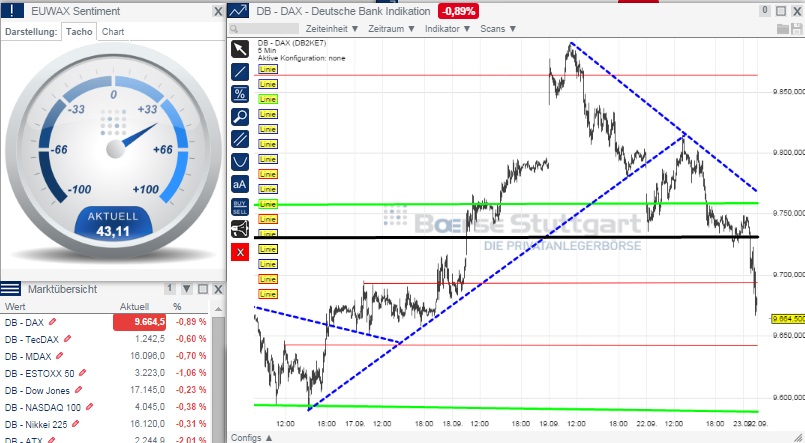Image resolution: width=805 pixels, height=443 pixels.
Task: Select the arrow pointer tool
Action: pyautogui.click(x=240, y=49)
